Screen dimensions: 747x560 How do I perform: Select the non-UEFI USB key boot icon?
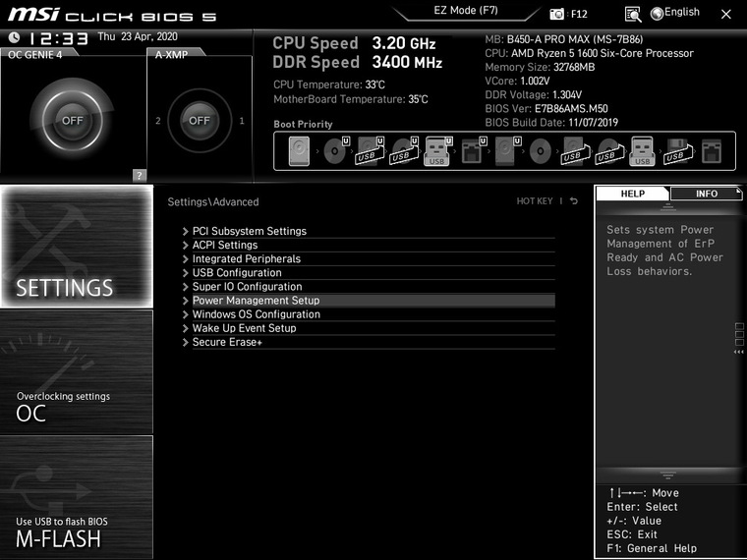(642, 151)
